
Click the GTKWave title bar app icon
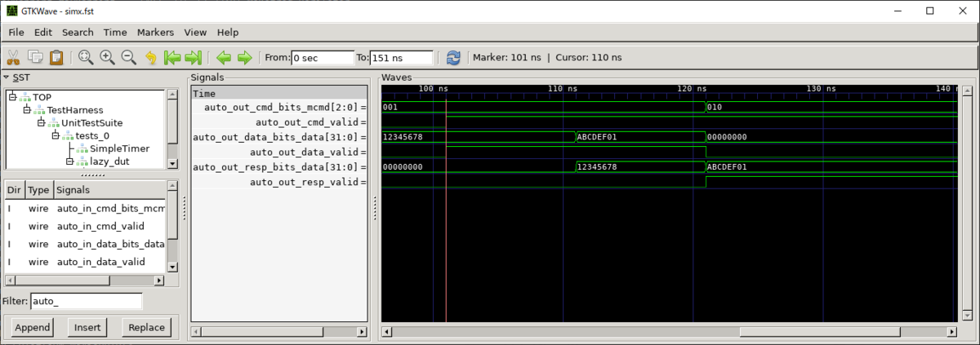[13, 11]
